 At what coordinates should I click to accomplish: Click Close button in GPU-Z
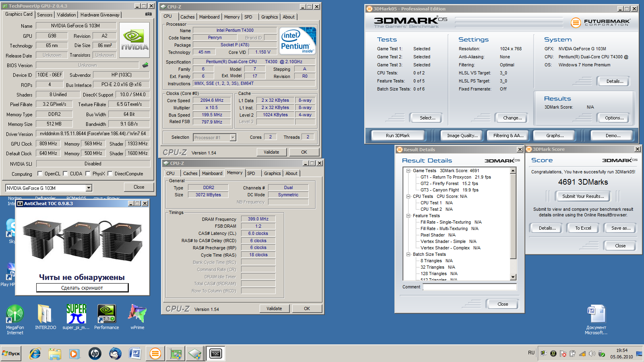click(139, 187)
